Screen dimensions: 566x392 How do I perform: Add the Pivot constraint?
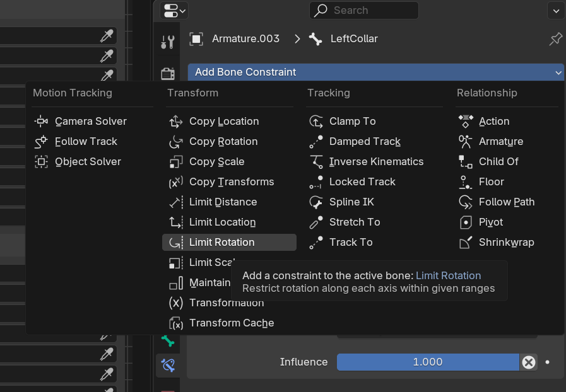[x=507, y=222]
